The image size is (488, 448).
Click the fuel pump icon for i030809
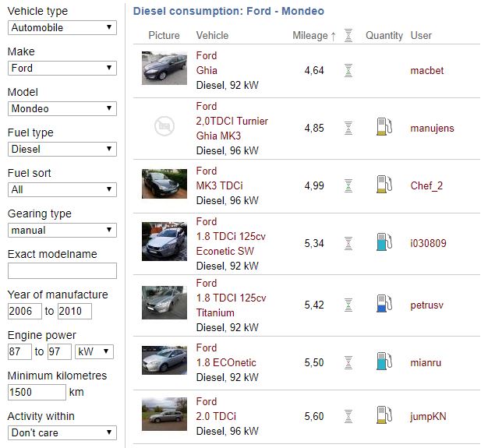point(383,242)
